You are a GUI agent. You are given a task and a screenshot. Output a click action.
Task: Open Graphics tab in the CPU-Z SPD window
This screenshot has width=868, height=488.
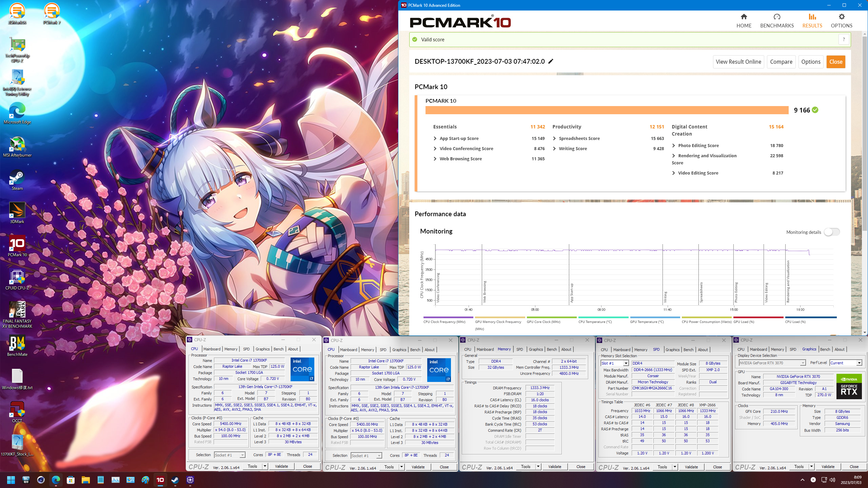pos(672,350)
